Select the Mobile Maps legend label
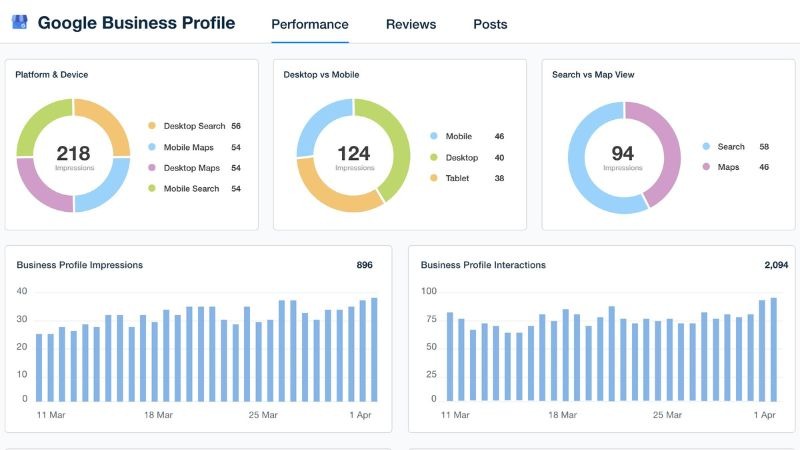Screen dimensions: 800x450 pos(189,147)
